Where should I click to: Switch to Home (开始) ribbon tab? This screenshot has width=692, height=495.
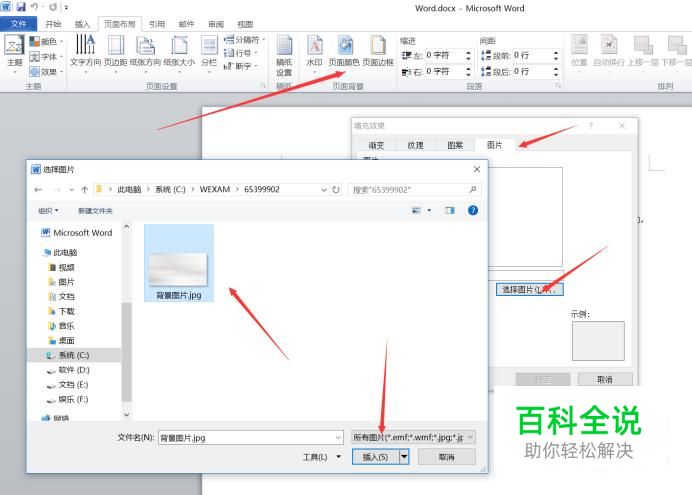tap(53, 24)
